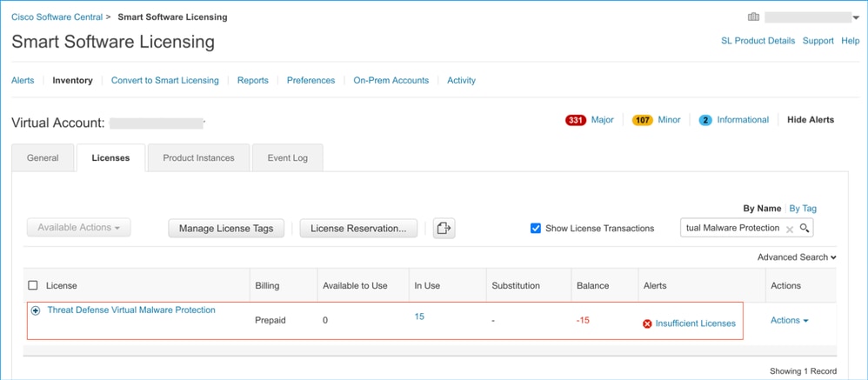
Task: Switch search to By Tag
Action: coord(803,209)
